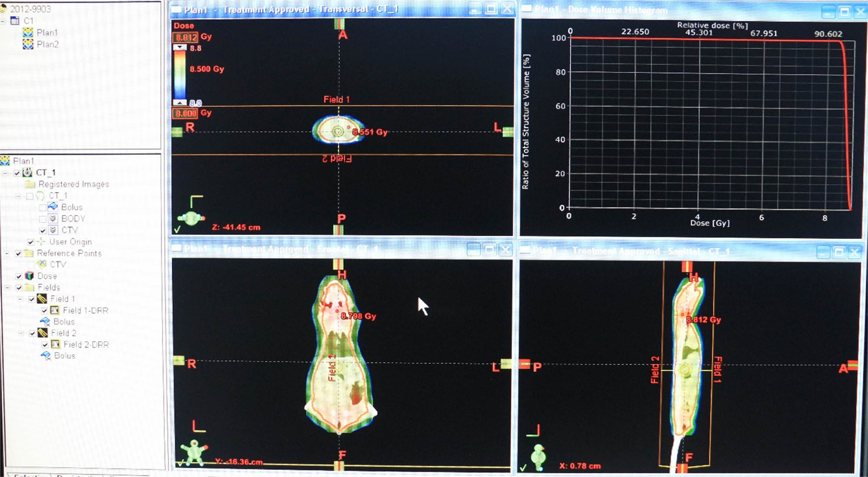868x477 pixels.
Task: Click the Plan2 icon in the patient tree
Action: [x=28, y=44]
